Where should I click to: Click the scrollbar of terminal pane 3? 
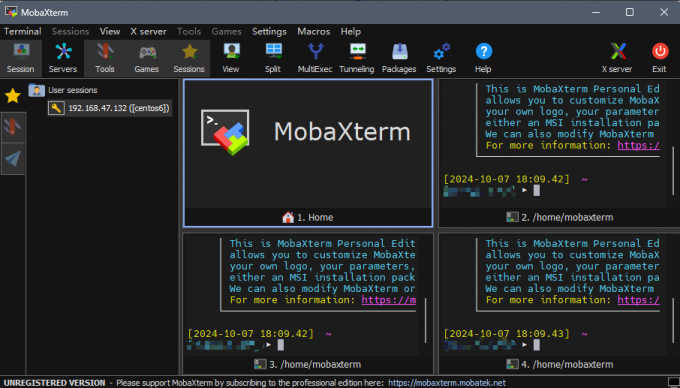point(425,320)
